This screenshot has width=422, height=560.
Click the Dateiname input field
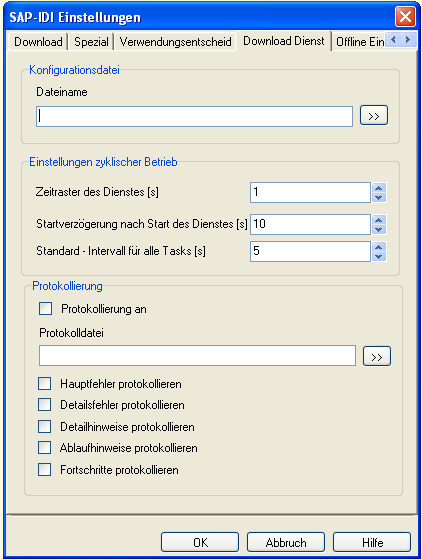(x=194, y=116)
